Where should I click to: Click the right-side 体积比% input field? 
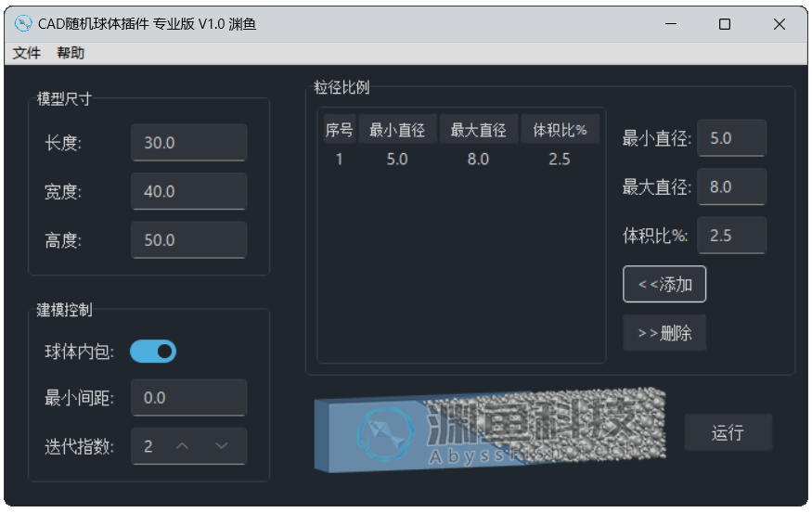(732, 236)
